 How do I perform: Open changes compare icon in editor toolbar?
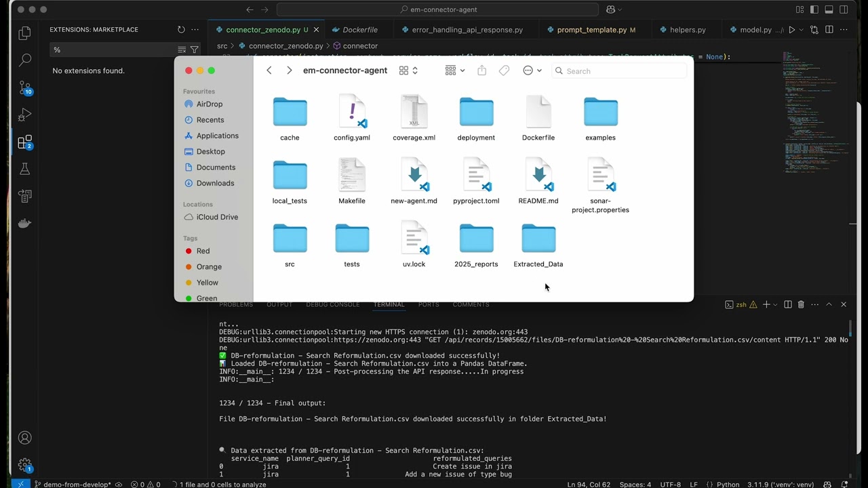814,30
